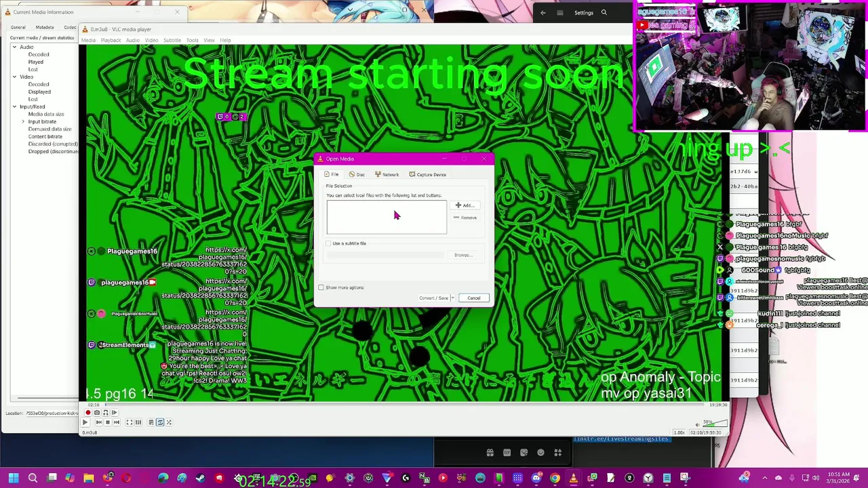Select General tab in Current Media Information
The width and height of the screenshot is (868, 488).
pos(18,27)
